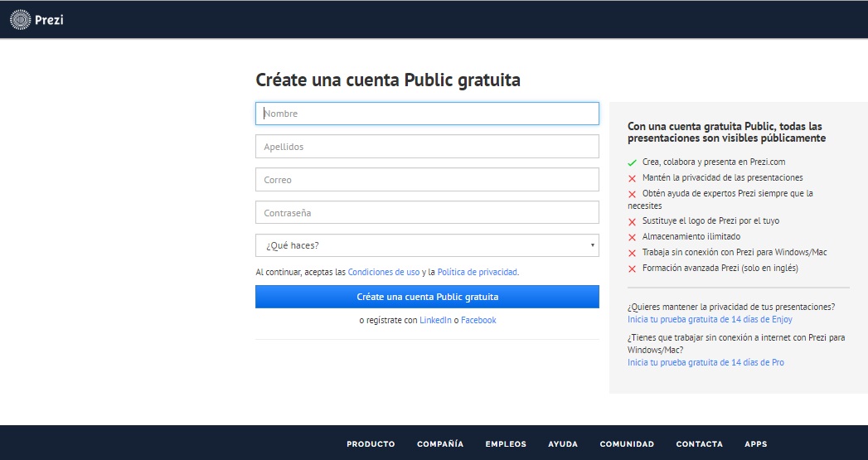This screenshot has height=460, width=868.
Task: Click the page heading 'Créate una cuenta Public gratuita'
Action: point(387,80)
